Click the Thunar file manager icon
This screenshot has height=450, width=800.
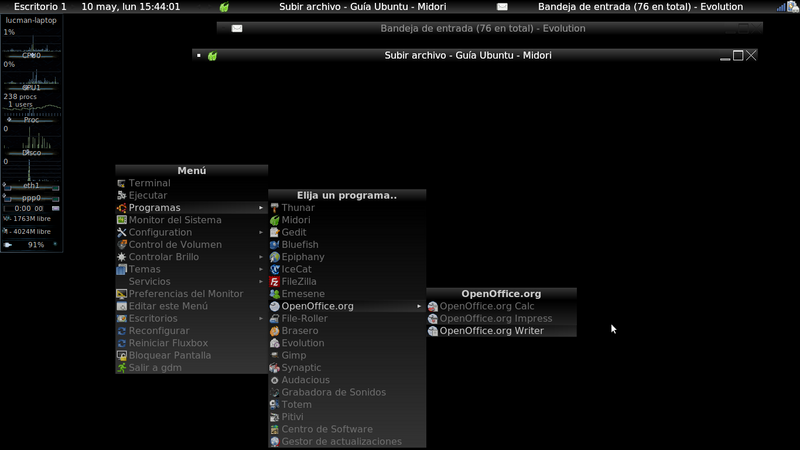pyautogui.click(x=275, y=208)
